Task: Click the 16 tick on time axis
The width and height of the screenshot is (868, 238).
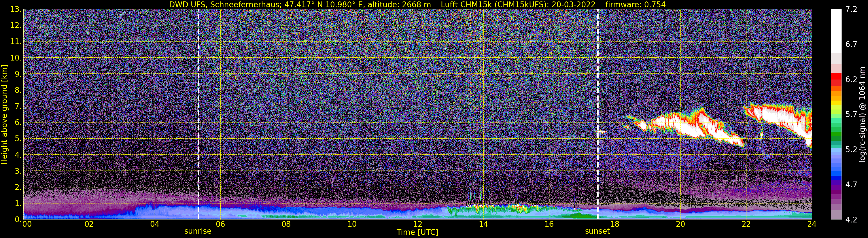Action: coord(549,224)
